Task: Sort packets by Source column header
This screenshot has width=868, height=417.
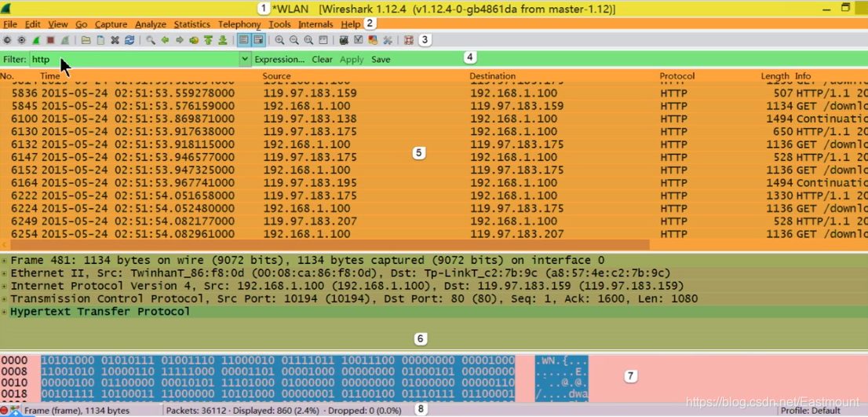Action: click(276, 76)
